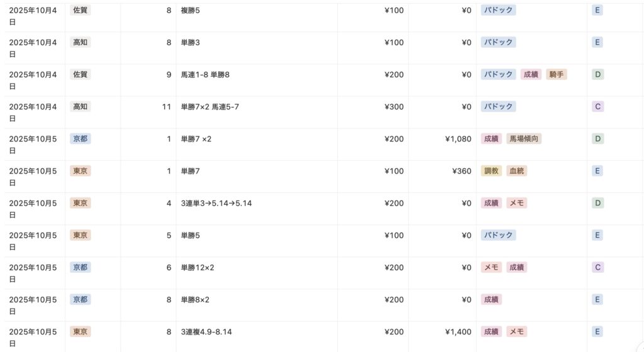Open the ¥1,080 payout cell

click(x=458, y=139)
